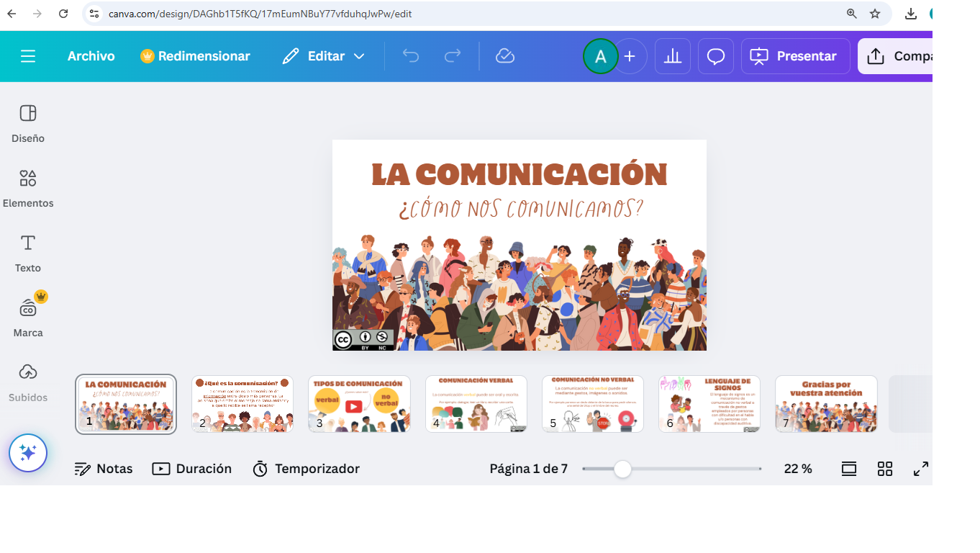Toggle the grid view of pages
The image size is (980, 553).
click(x=885, y=469)
